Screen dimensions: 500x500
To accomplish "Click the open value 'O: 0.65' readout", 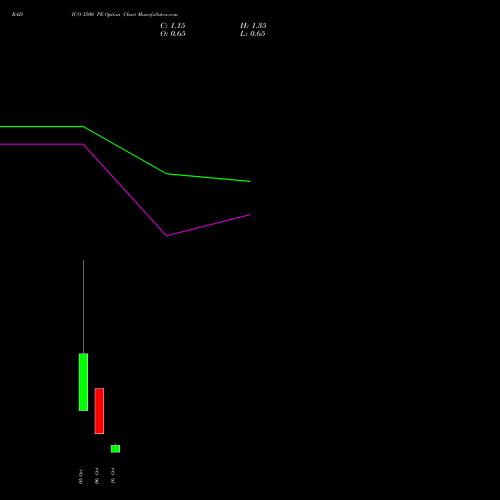I will click(173, 34).
